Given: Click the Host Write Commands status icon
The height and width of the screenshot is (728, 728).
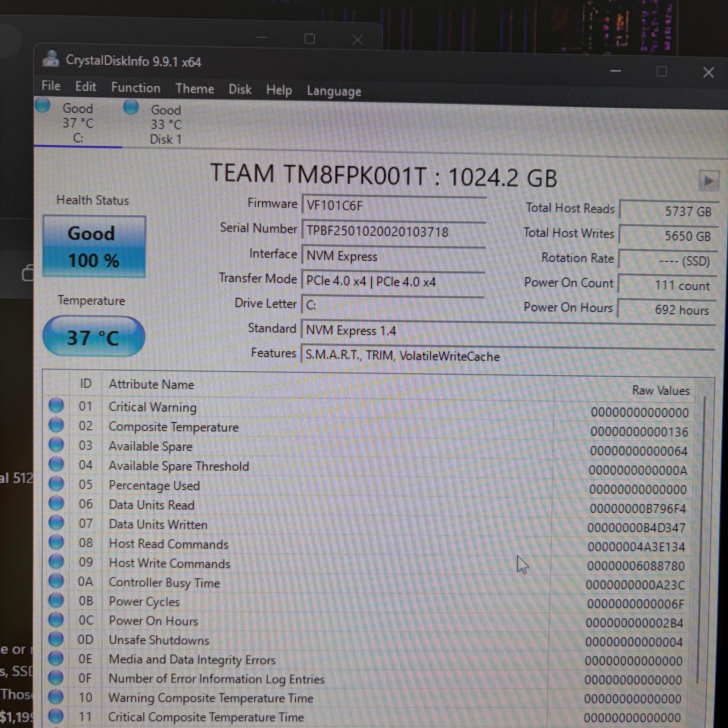Looking at the screenshot, I should (57, 562).
